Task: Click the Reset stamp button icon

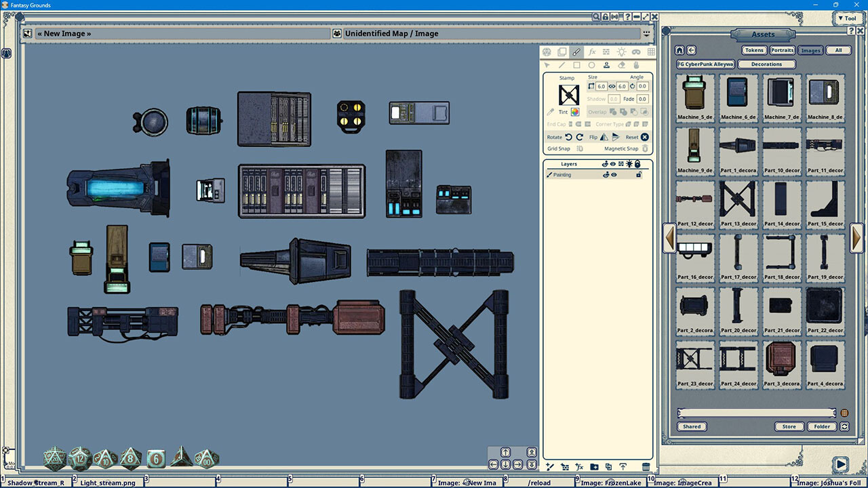Action: point(645,137)
